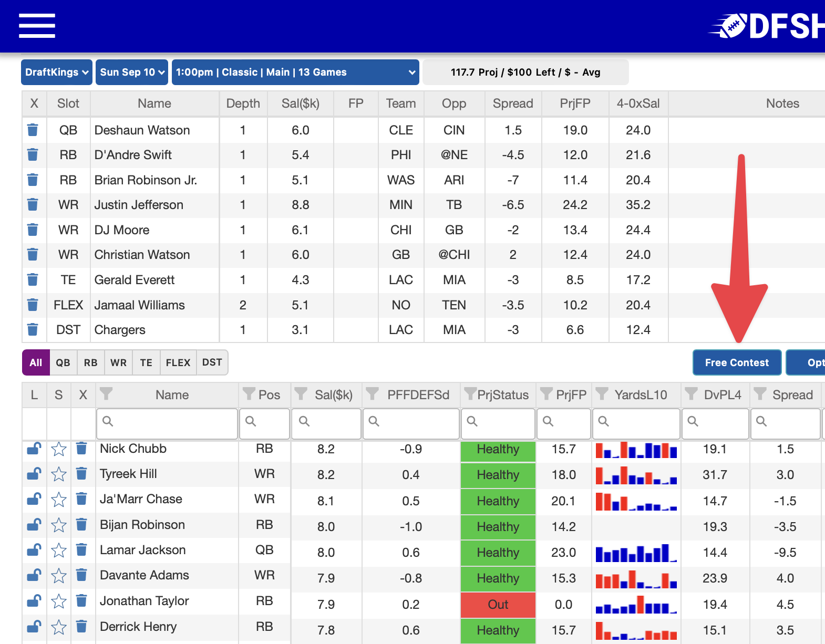Switch to the QB position tab
The height and width of the screenshot is (644, 825).
coord(63,362)
